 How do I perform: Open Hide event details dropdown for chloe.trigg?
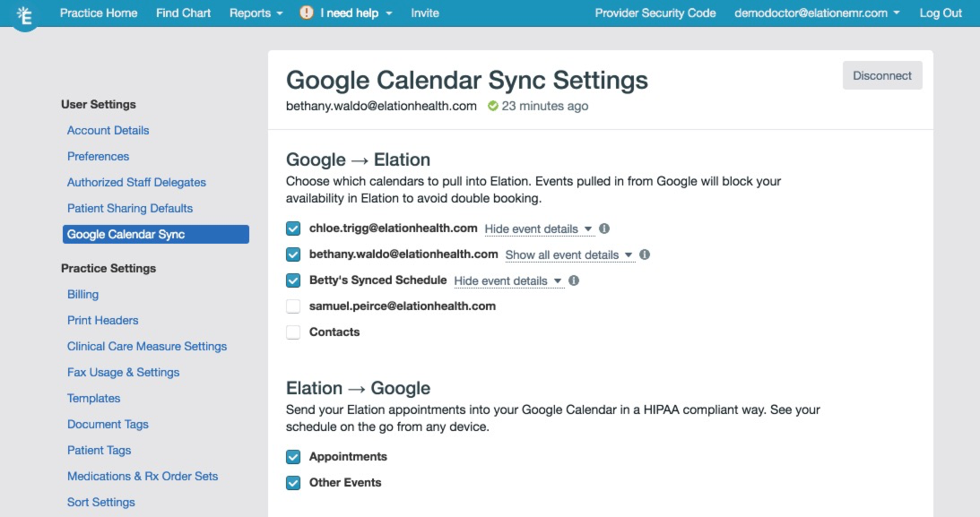click(x=539, y=229)
